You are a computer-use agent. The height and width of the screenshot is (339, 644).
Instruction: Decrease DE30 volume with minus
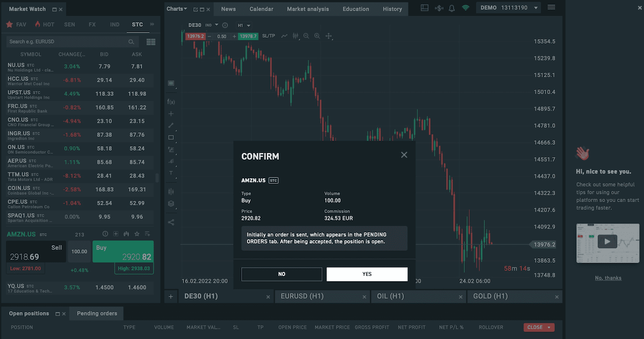click(x=209, y=36)
